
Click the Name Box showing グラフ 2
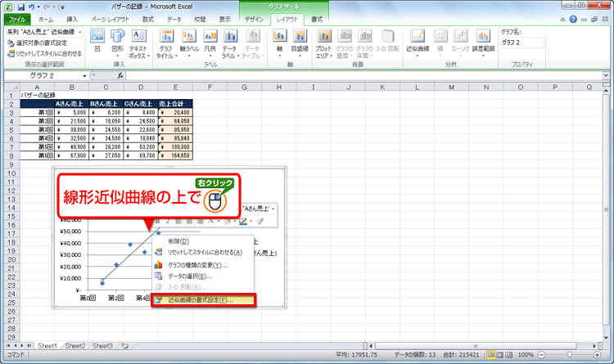[x=42, y=75]
